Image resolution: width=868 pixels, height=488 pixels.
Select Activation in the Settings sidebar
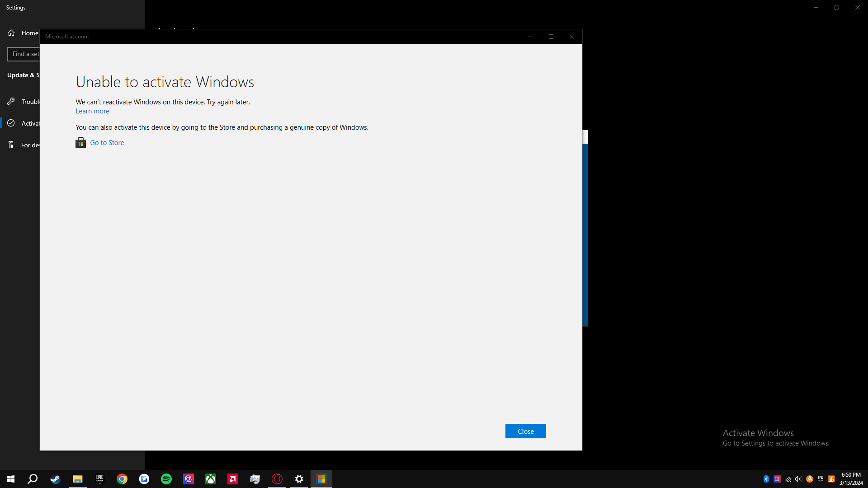(27, 123)
